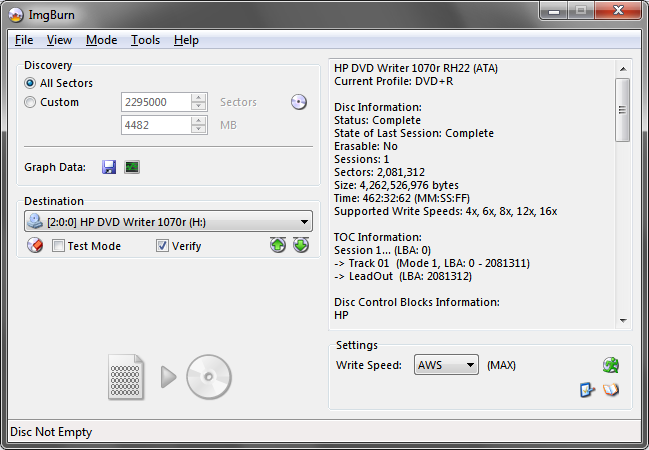649x450 pixels.
Task: Minimize the ImgBurn window
Action: [553, 10]
